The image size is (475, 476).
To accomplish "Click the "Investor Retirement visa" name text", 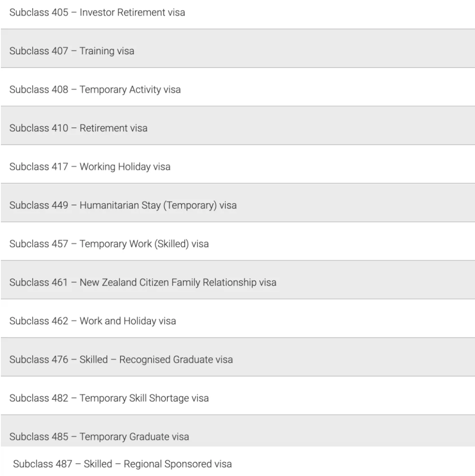I will pyautogui.click(x=132, y=13).
